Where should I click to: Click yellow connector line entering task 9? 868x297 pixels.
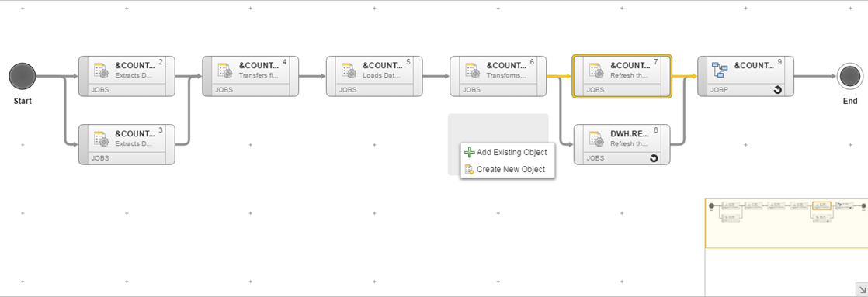click(x=684, y=76)
